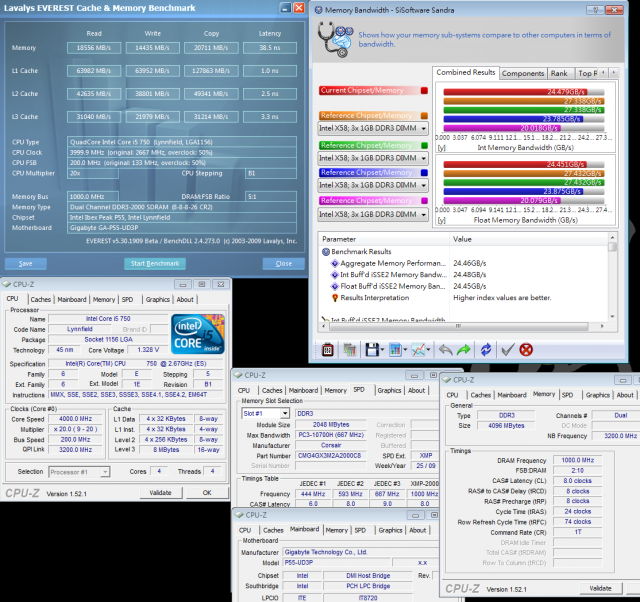Click the Memory Read 18556 MB/s field in EVEREST
Viewport: 640px width, 602px height.
[94, 48]
